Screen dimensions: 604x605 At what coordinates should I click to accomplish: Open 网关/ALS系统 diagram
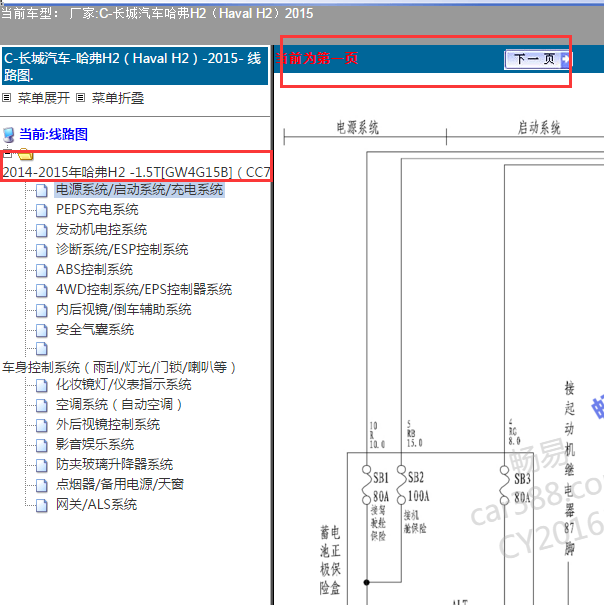point(96,505)
